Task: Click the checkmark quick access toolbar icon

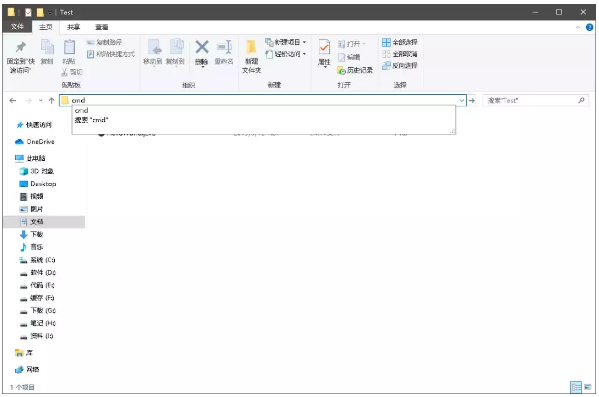Action: (28, 12)
